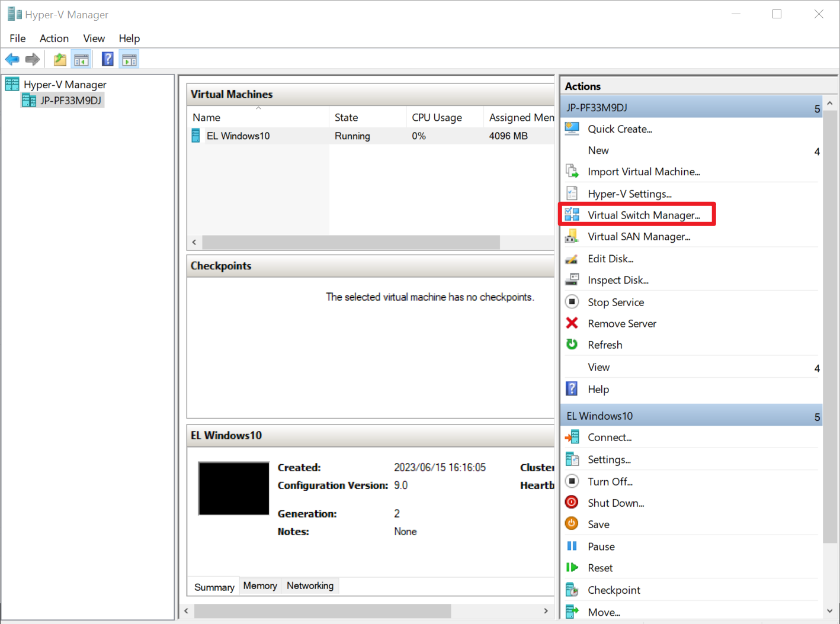Screen dimensions: 840x624
Task: Sort virtual machines by CPU Usage column
Action: pos(445,117)
